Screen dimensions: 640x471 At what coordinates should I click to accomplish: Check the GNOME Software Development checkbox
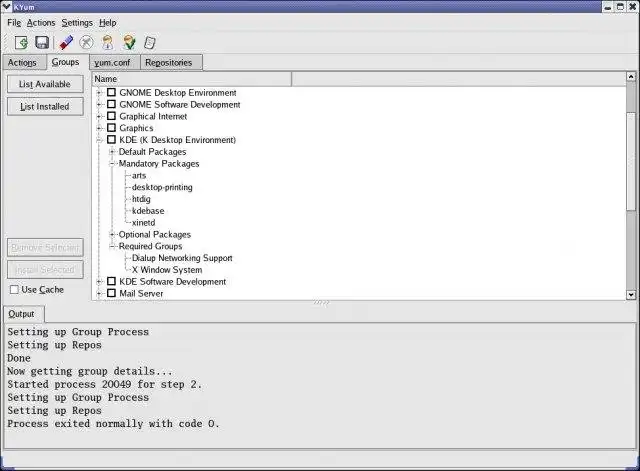click(x=111, y=104)
